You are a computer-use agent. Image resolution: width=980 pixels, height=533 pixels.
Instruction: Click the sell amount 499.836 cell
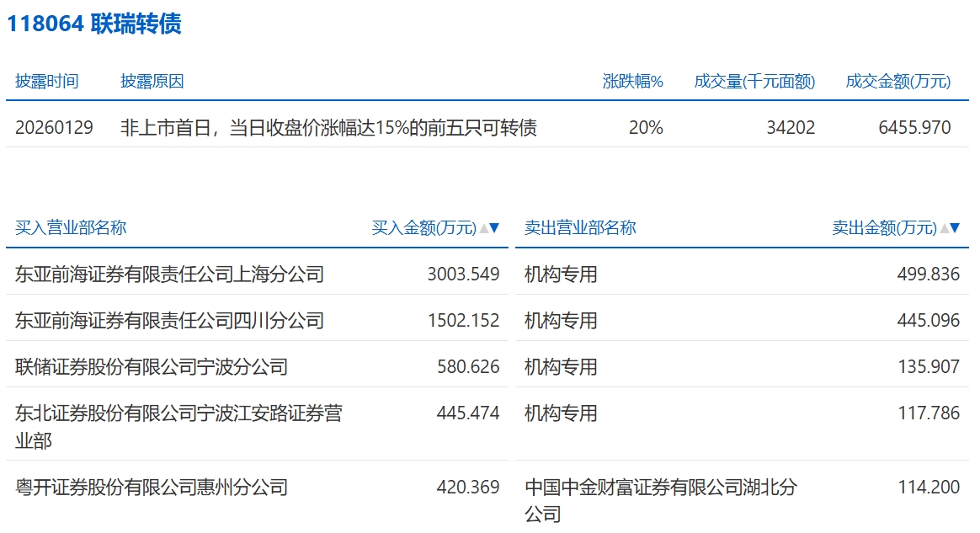[x=929, y=274]
